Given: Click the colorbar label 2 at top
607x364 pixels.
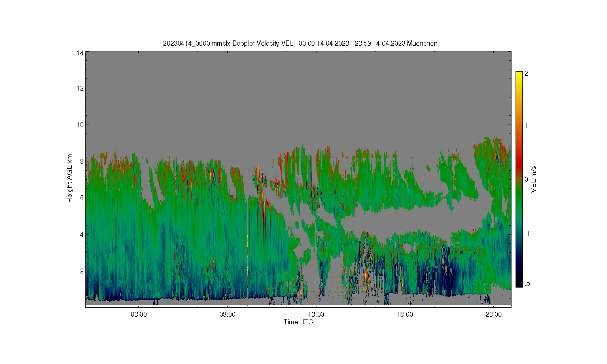Looking at the screenshot, I should (x=526, y=74).
